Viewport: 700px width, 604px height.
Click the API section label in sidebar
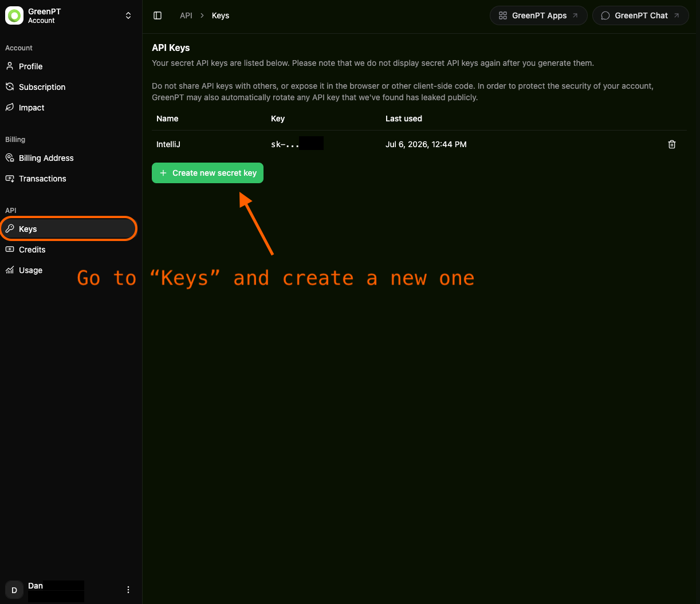point(11,211)
